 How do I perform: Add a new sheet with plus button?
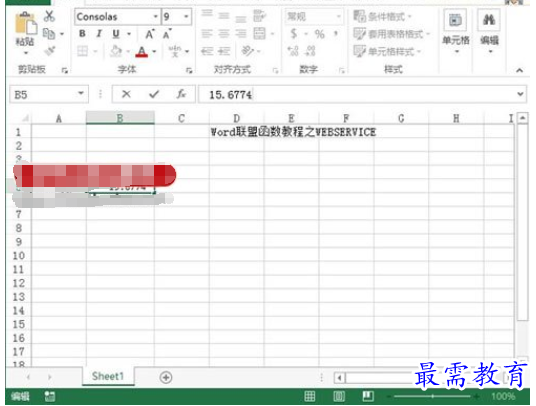[166, 377]
